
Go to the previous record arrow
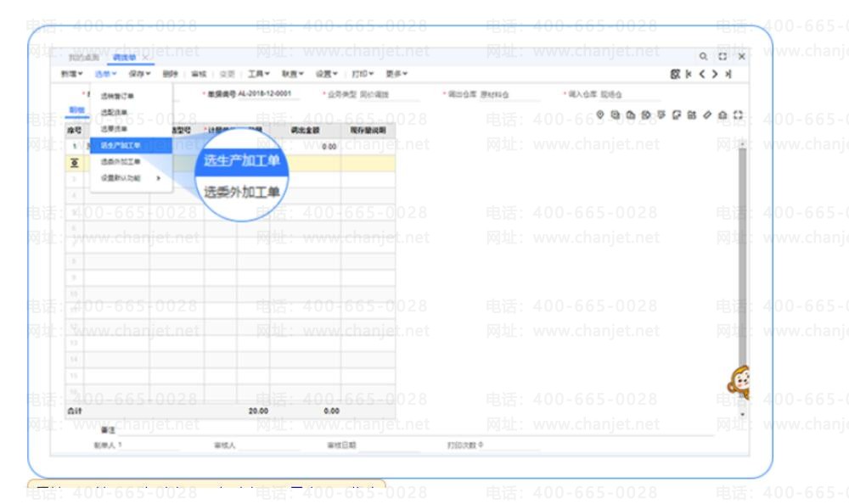click(x=702, y=74)
